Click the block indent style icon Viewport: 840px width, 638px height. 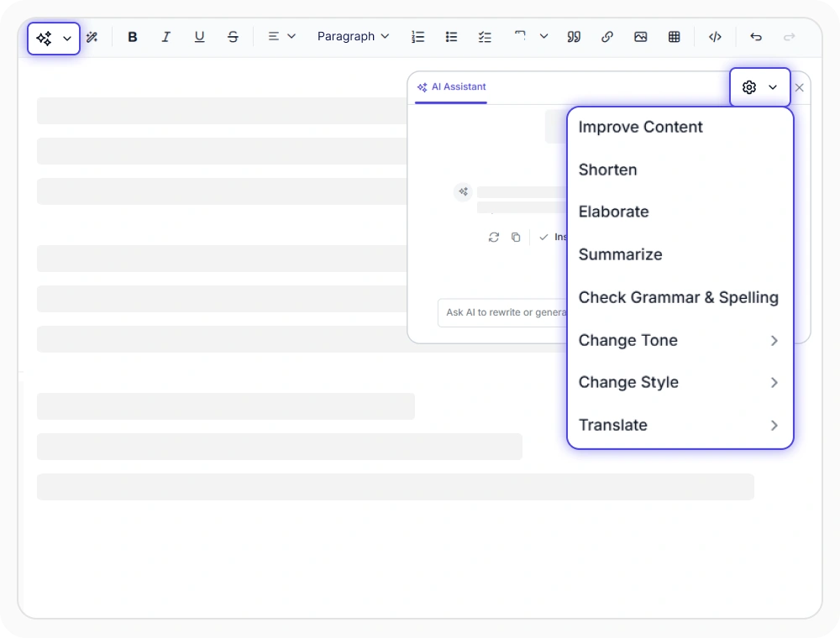tap(520, 35)
